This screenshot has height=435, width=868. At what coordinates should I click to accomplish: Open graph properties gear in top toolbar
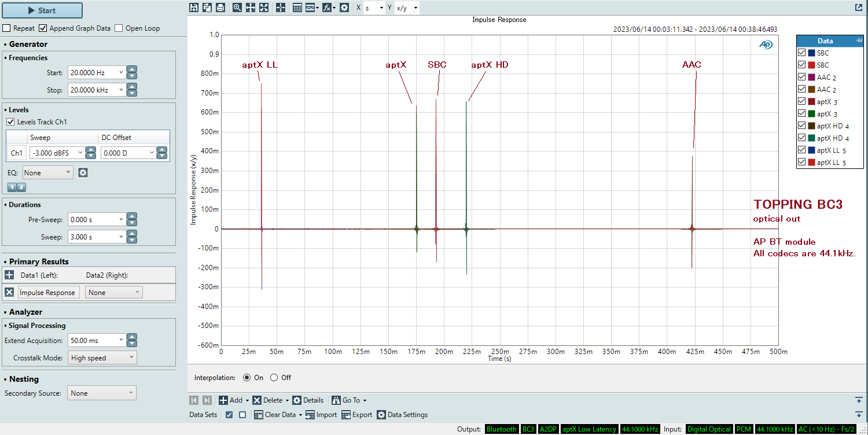point(344,8)
